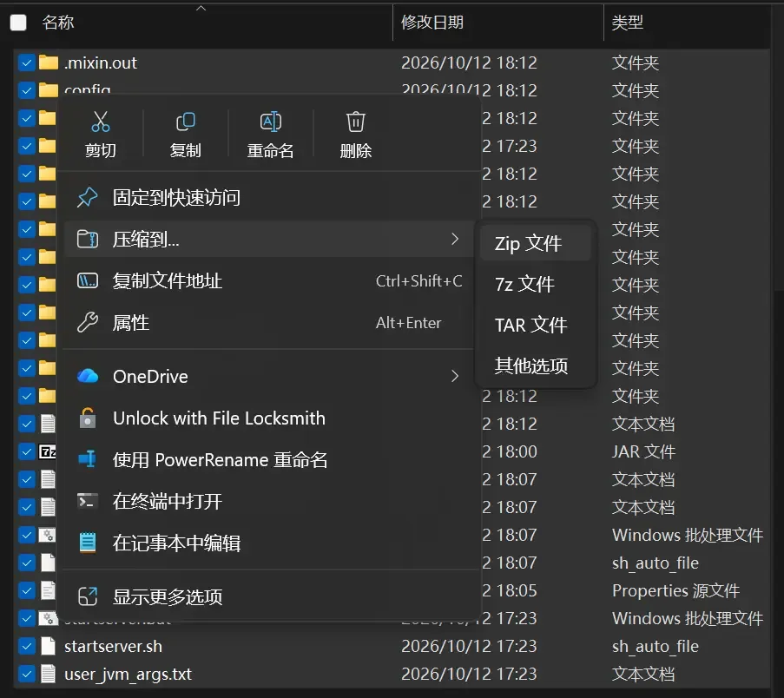Choose 其他选项 in the compress submenu
The width and height of the screenshot is (784, 698).
point(536,366)
